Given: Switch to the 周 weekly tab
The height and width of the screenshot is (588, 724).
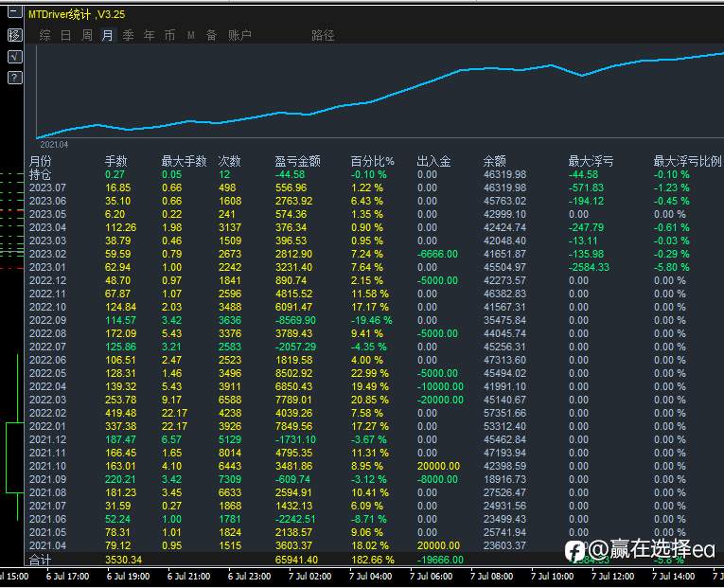Looking at the screenshot, I should click(x=87, y=35).
